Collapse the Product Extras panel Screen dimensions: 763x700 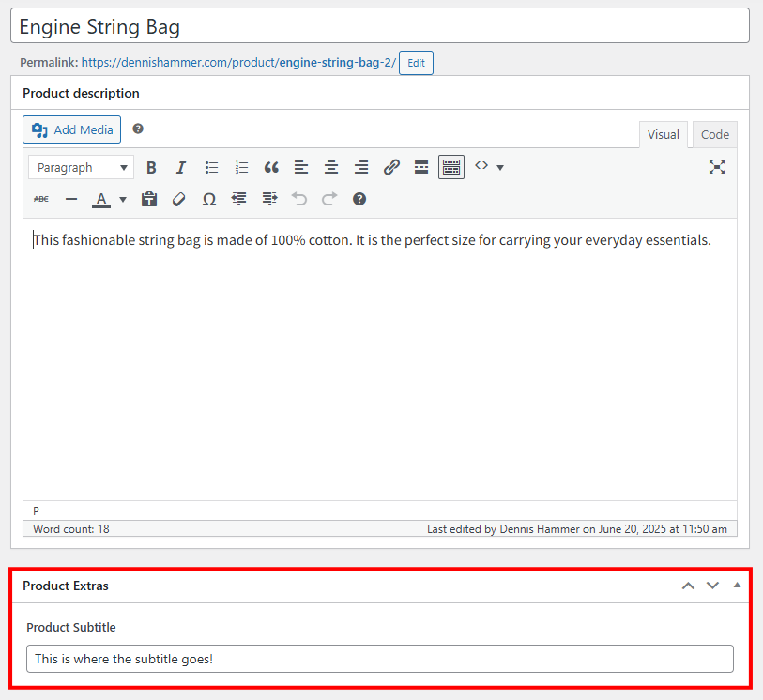(736, 585)
